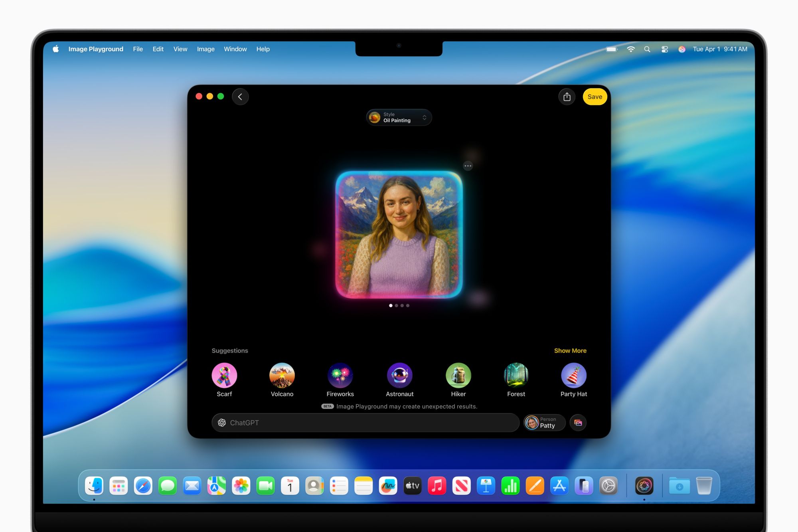Viewport: 798px width, 532px height.
Task: Select the Astronaut suggestion
Action: click(x=399, y=375)
